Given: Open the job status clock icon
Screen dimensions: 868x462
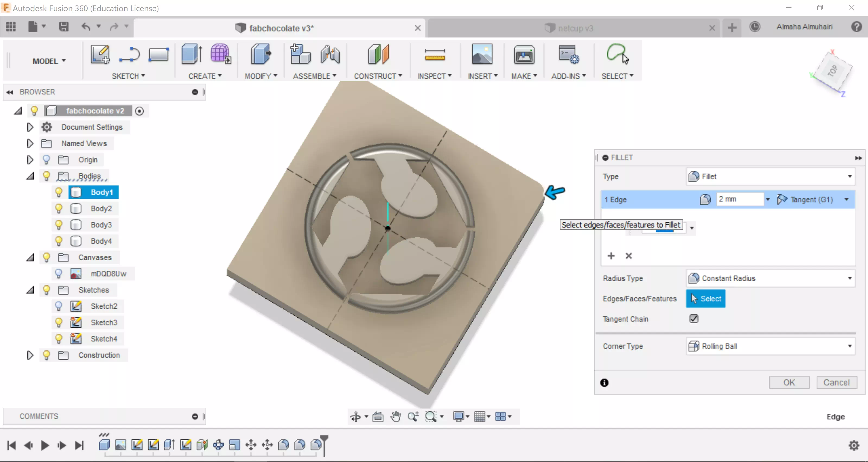Looking at the screenshot, I should pyautogui.click(x=755, y=27).
